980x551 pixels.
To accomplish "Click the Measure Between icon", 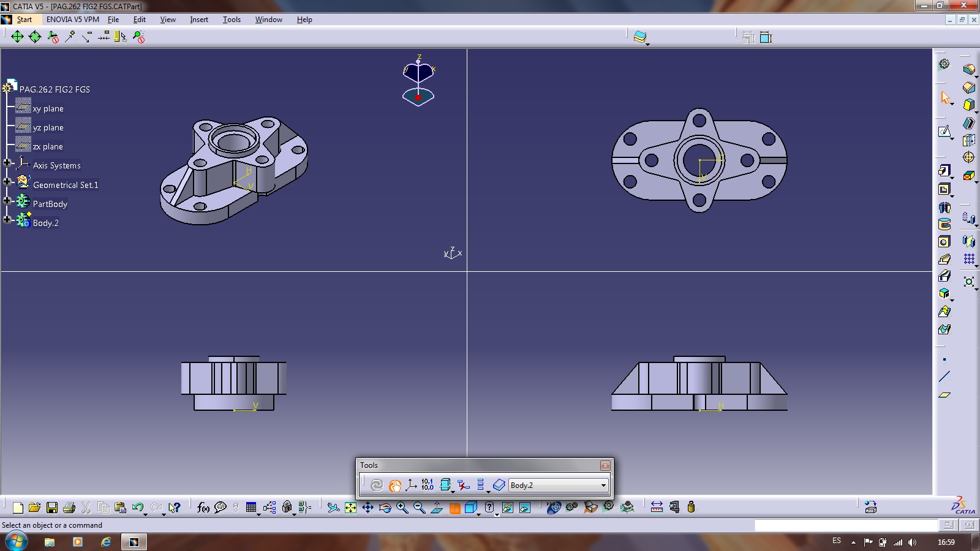I will tap(657, 507).
